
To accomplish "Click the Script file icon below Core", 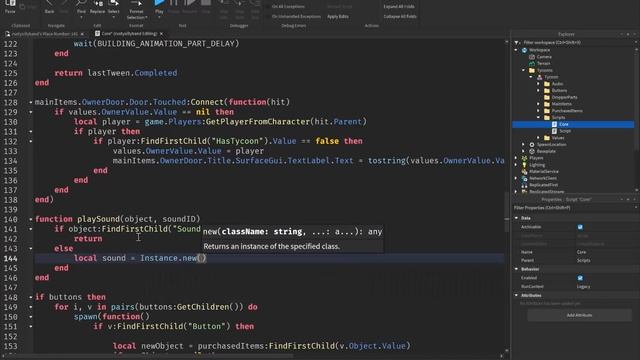I will pos(554,131).
